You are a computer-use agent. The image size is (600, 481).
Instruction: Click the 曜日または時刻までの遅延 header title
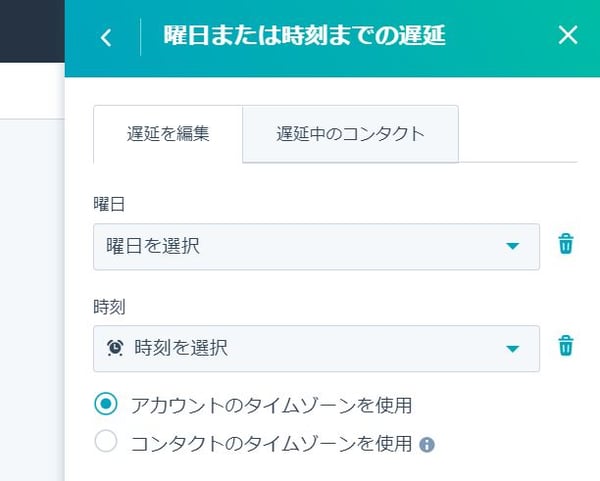[x=305, y=36]
